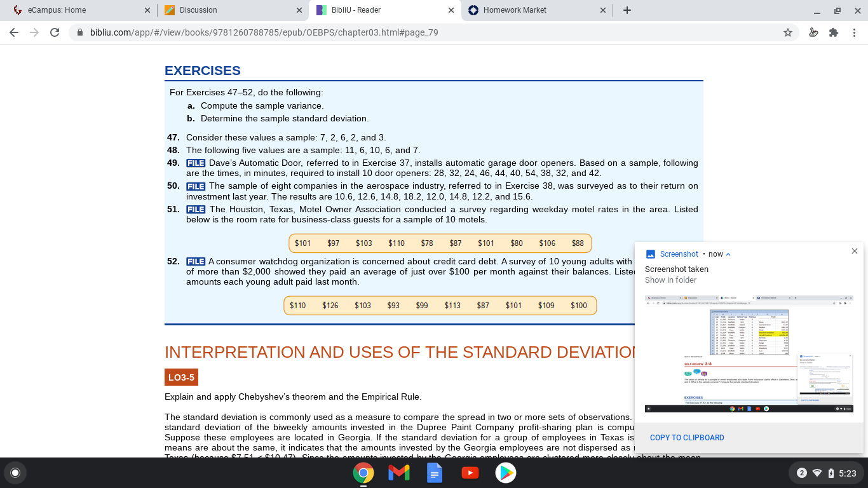Viewport: 868px width, 488px height.
Task: Open the hand-shaped extension icon in toolbar
Action: point(813,32)
